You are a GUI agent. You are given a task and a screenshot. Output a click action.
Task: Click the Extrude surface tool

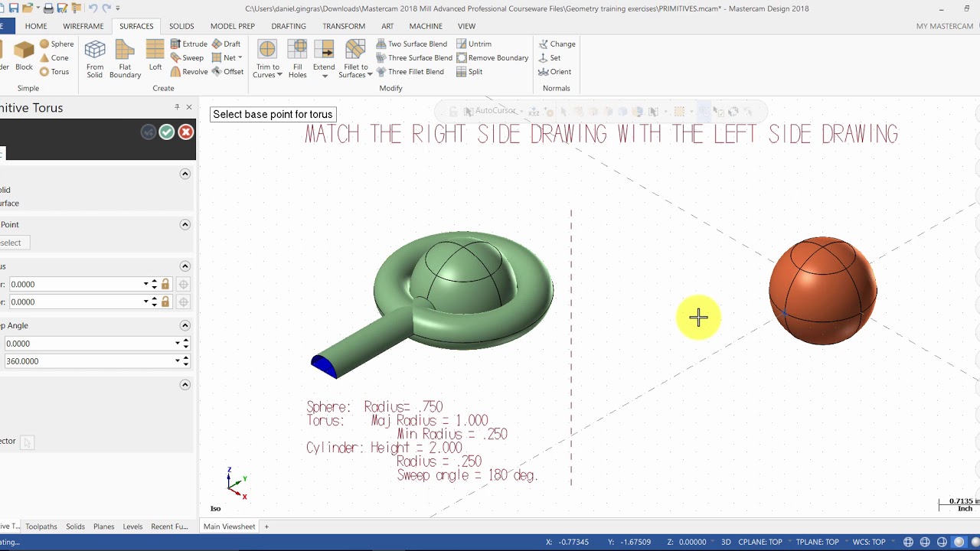coord(189,44)
